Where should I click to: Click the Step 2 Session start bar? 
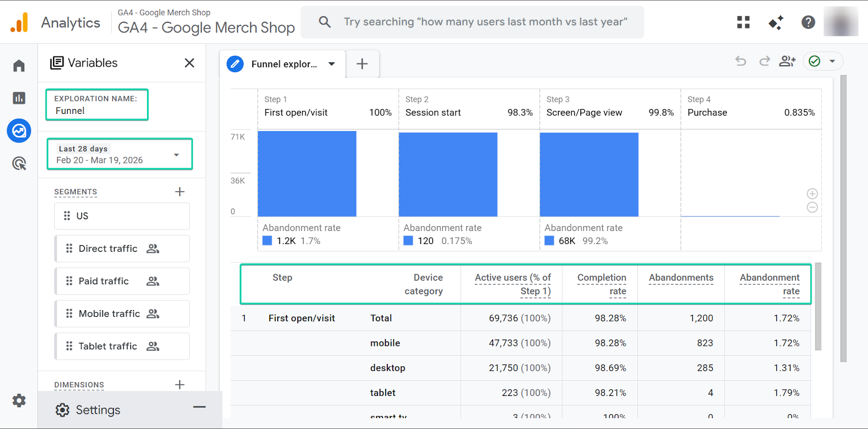coord(448,174)
